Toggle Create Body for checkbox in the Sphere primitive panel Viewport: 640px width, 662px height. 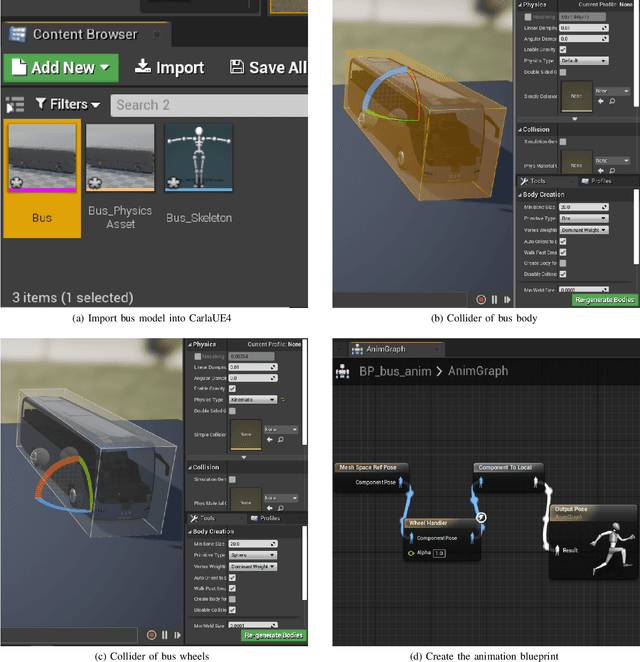233,599
